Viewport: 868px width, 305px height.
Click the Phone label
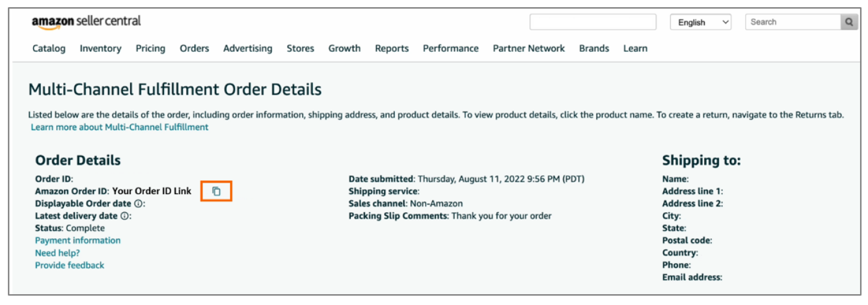tap(676, 265)
